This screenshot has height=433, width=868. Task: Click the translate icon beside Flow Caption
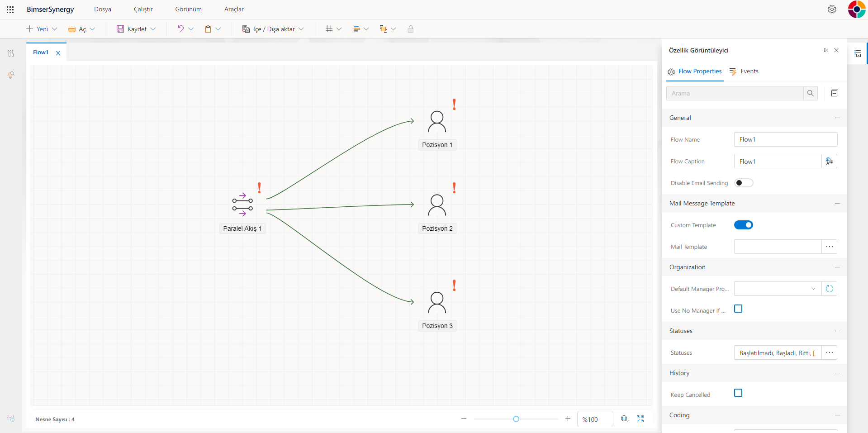pyautogui.click(x=829, y=162)
